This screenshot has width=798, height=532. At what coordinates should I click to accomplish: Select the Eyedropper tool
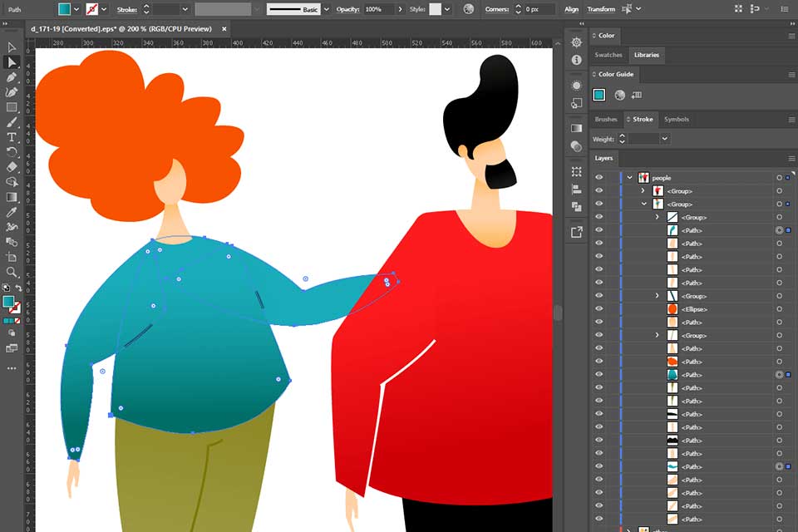click(x=12, y=212)
